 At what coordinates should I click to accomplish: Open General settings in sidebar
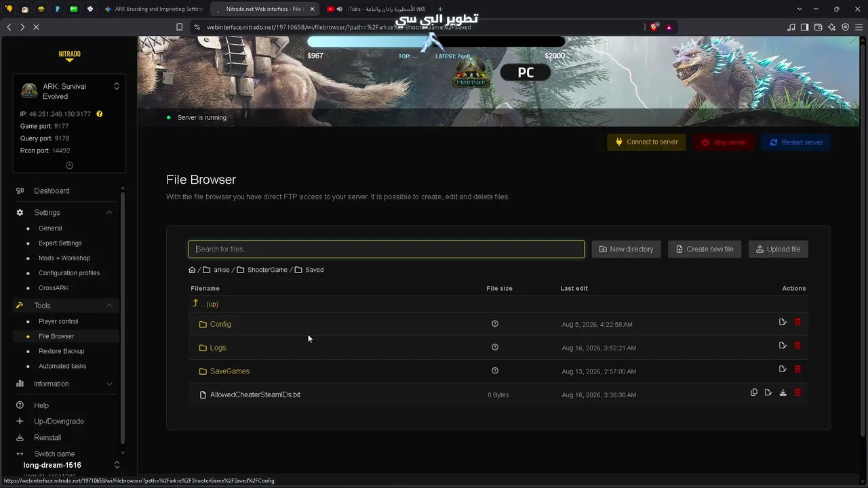pos(50,228)
